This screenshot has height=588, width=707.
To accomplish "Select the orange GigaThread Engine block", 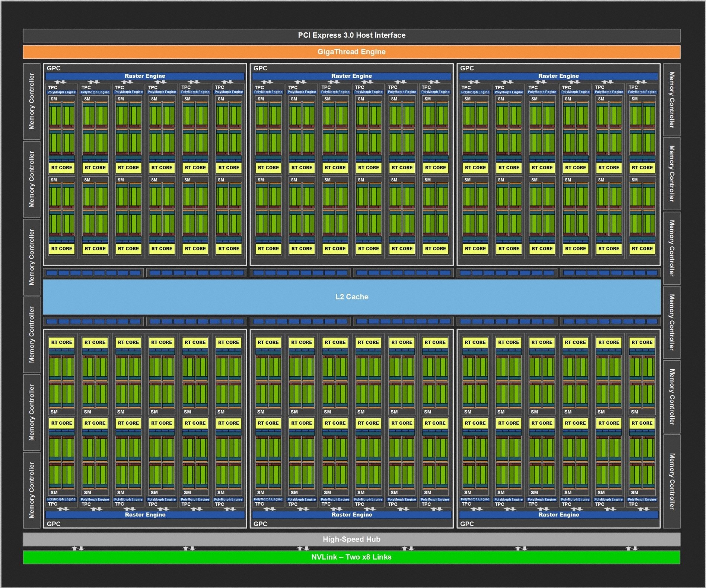I will (x=351, y=52).
